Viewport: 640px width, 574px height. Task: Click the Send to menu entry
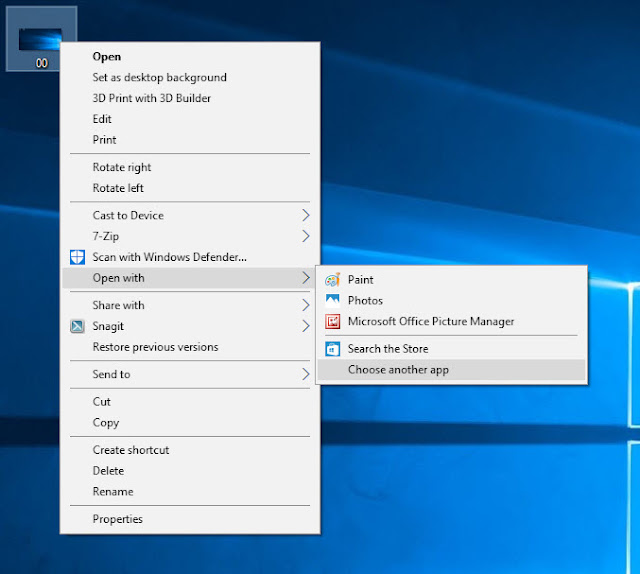point(190,374)
